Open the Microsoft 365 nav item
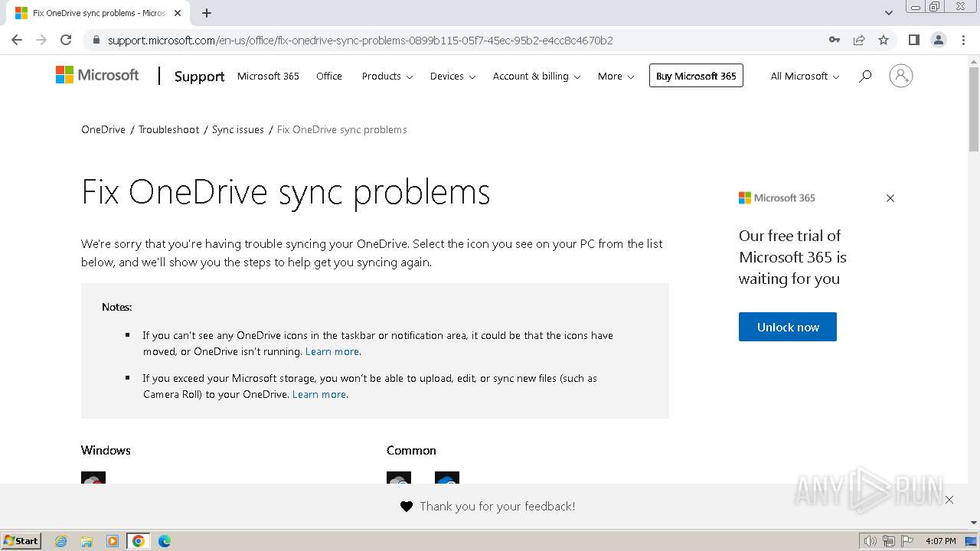 [268, 76]
